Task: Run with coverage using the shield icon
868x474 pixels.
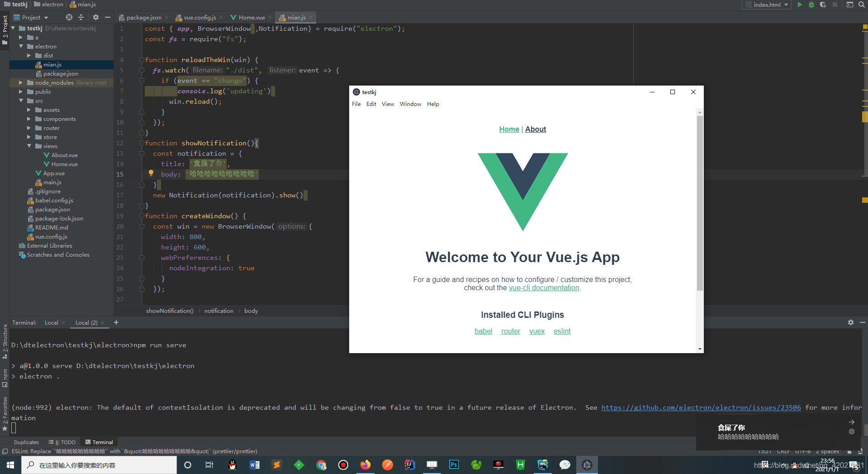Action: (823, 5)
